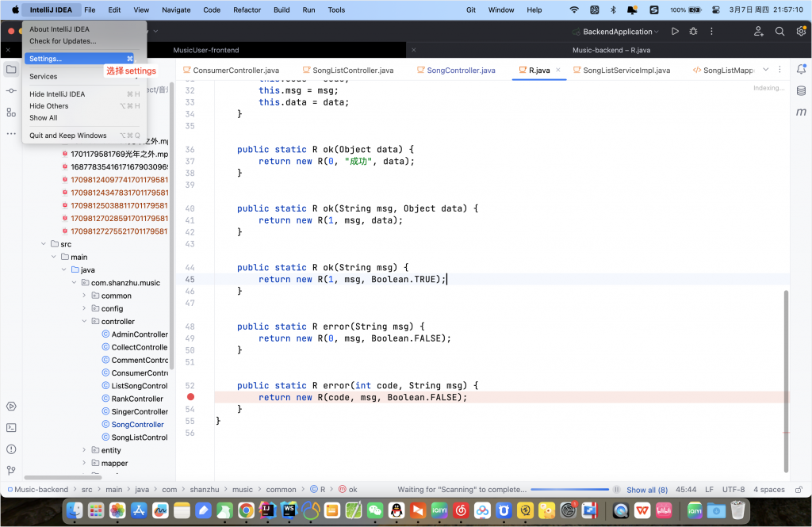Open Search Everywhere magnifier icon
Viewport: 812px width, 527px height.
[x=779, y=32]
